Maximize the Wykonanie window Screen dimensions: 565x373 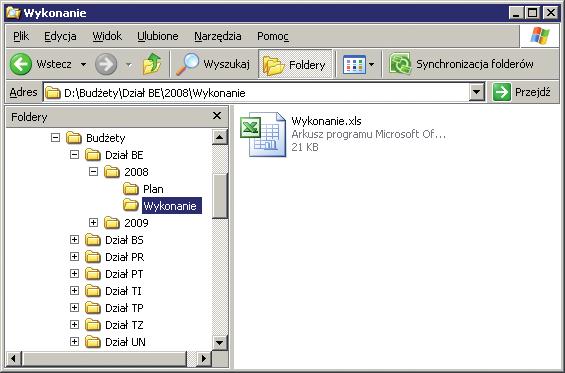(532, 13)
